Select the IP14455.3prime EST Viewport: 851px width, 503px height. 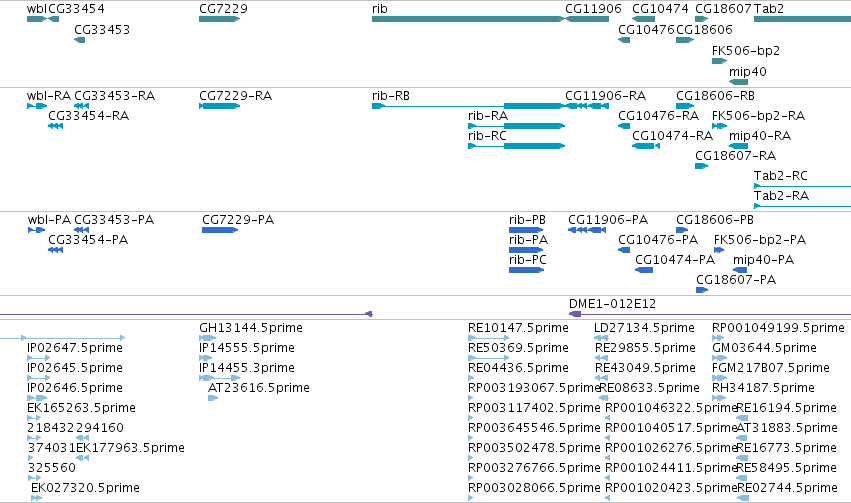(x=219, y=378)
